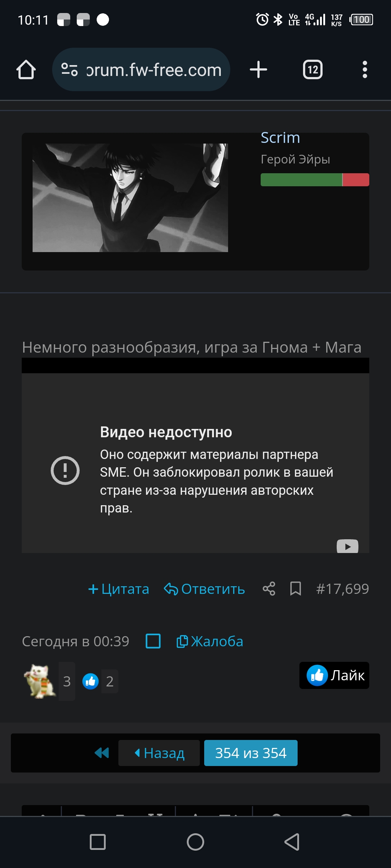Bookmark post #17,699

click(x=296, y=589)
